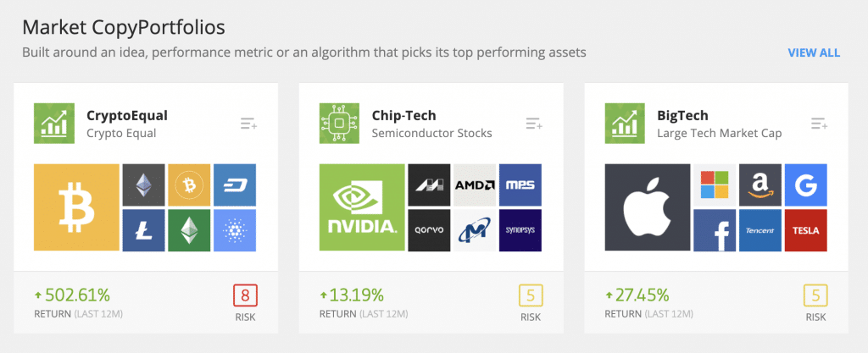
Task: Open the AMD stock tile
Action: pos(475,185)
